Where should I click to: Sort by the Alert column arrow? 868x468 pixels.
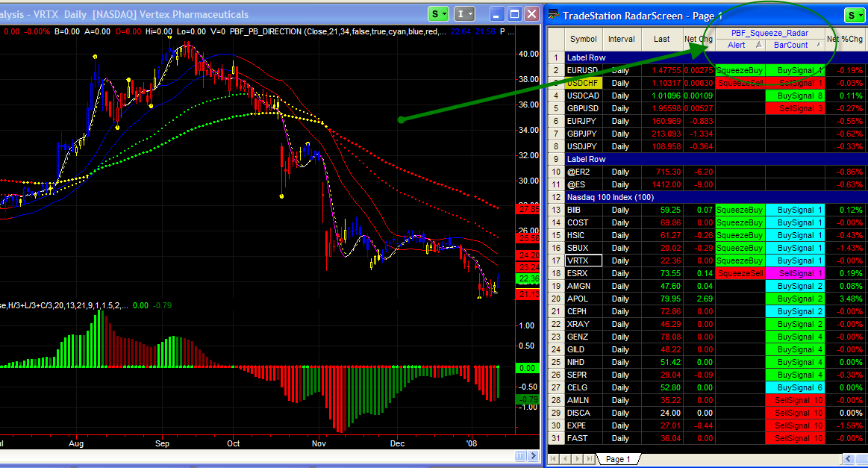pos(758,45)
